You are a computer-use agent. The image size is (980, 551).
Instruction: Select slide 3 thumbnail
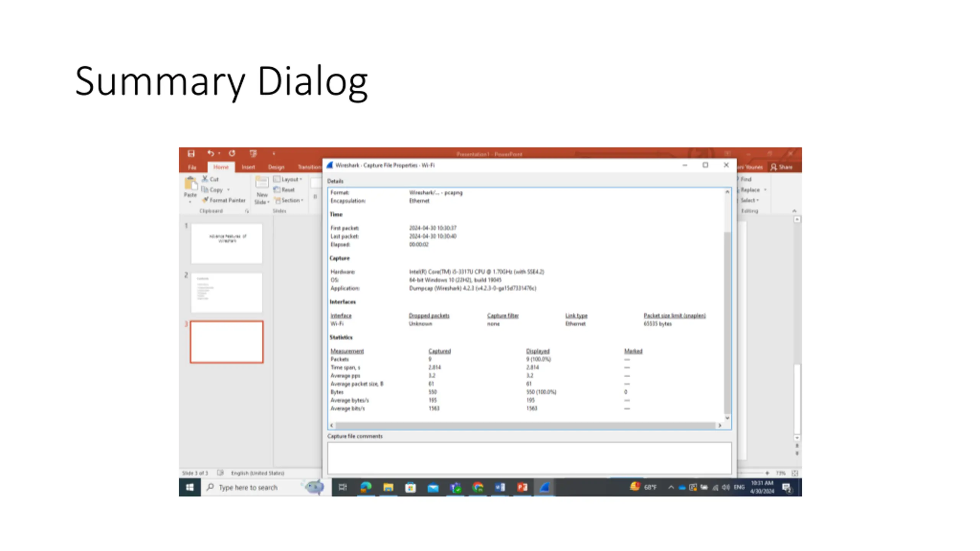227,342
